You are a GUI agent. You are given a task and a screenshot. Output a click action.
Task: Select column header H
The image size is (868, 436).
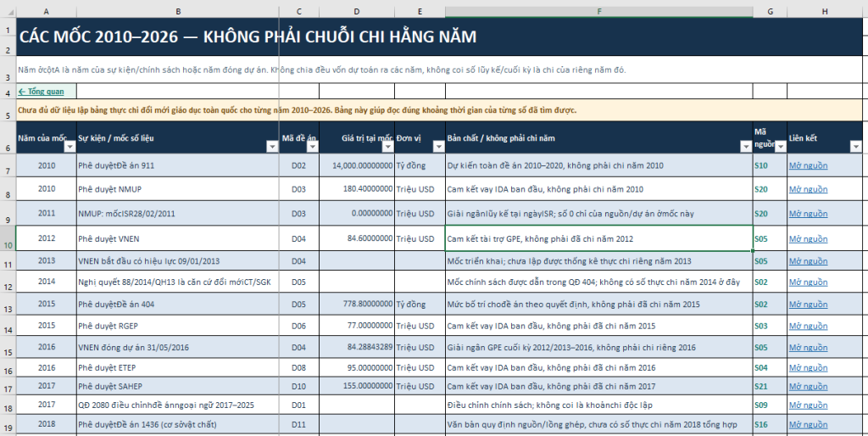[825, 12]
